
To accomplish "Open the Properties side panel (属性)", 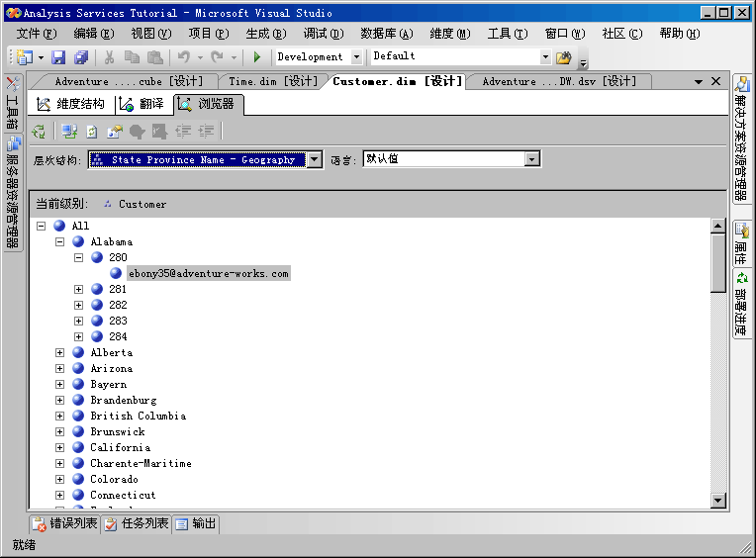I will click(x=741, y=243).
